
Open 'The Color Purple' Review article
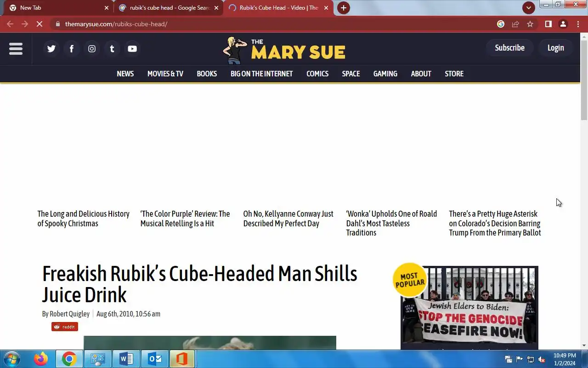pos(185,218)
